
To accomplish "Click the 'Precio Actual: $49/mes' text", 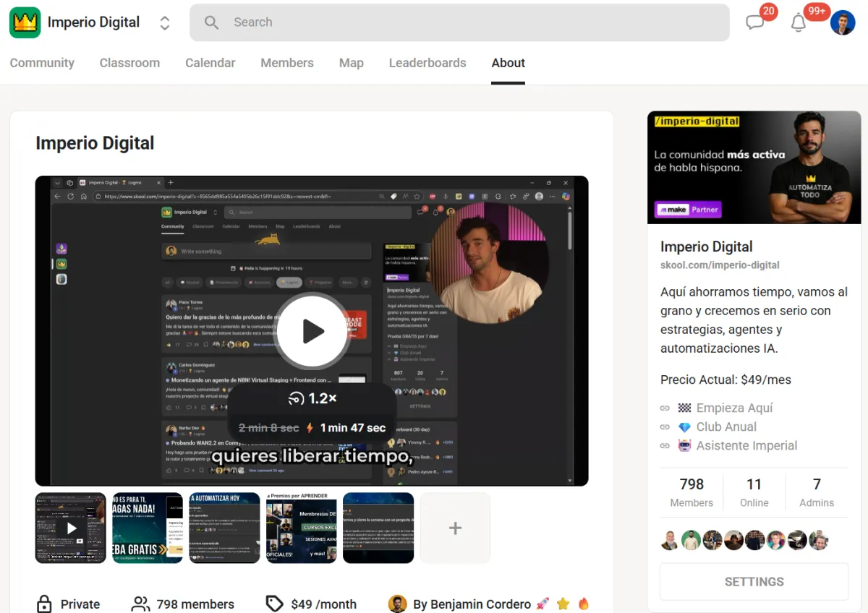I will click(726, 380).
